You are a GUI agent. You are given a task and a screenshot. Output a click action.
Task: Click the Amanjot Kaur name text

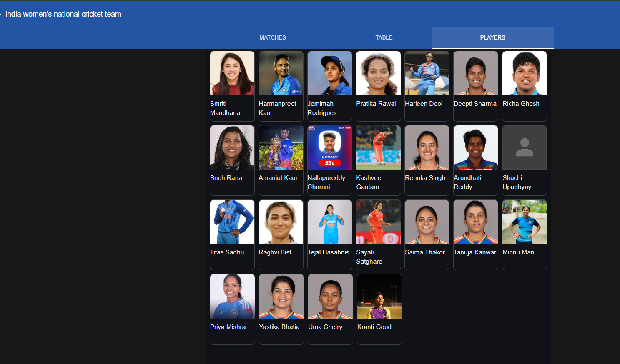[x=278, y=178]
